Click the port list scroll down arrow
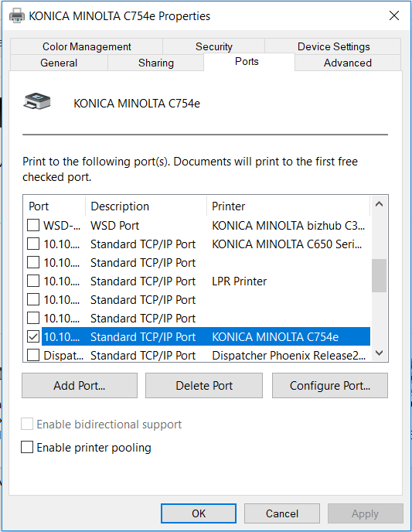412x532 pixels. [379, 353]
